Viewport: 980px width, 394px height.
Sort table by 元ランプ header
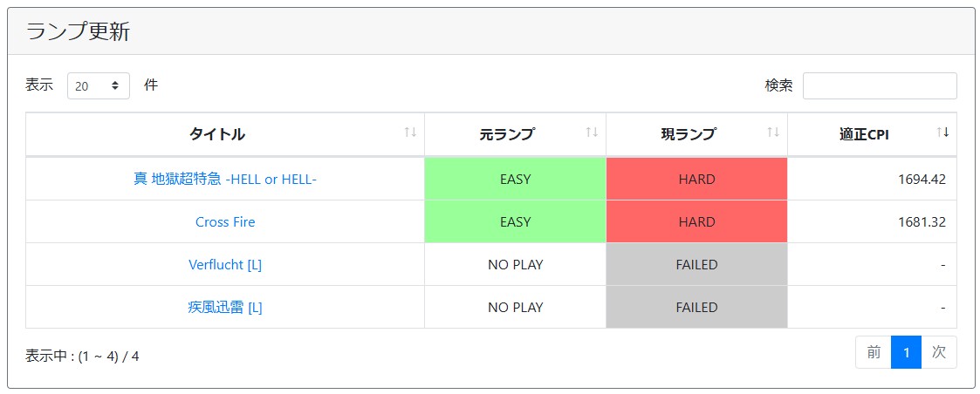pyautogui.click(x=507, y=134)
